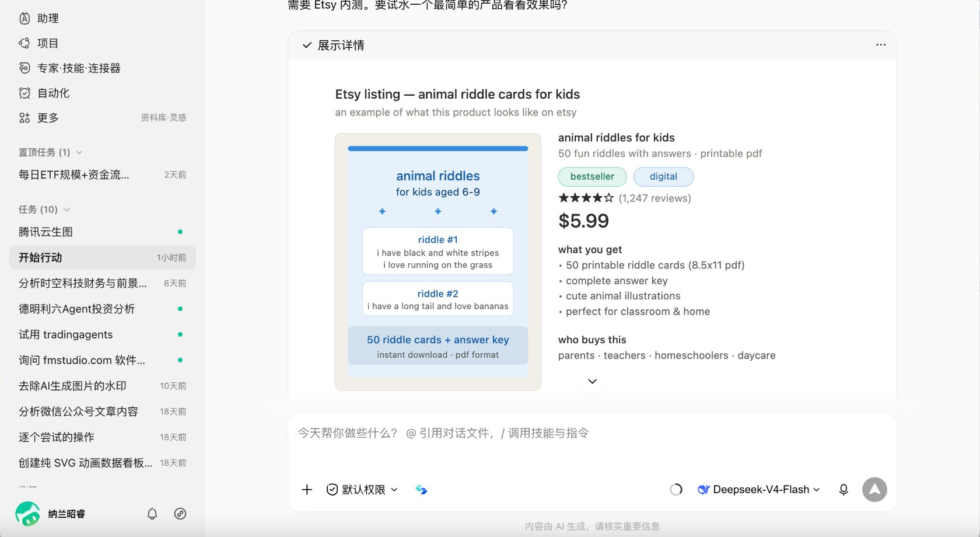Click '50 riddle cards + answer key' banner

tap(438, 346)
